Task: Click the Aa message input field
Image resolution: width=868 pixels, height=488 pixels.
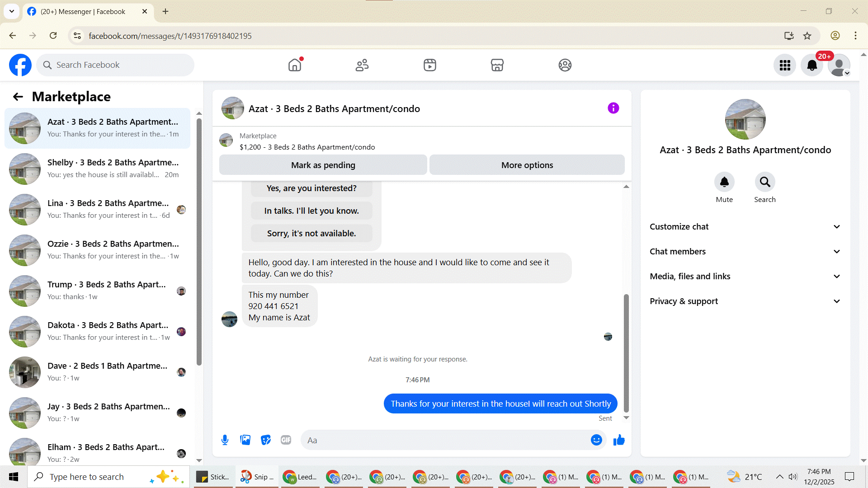Action: click(x=445, y=440)
